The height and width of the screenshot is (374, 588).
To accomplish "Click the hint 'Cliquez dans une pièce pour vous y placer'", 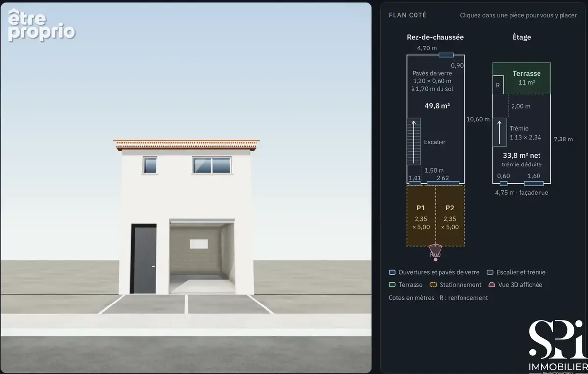I will tap(518, 15).
